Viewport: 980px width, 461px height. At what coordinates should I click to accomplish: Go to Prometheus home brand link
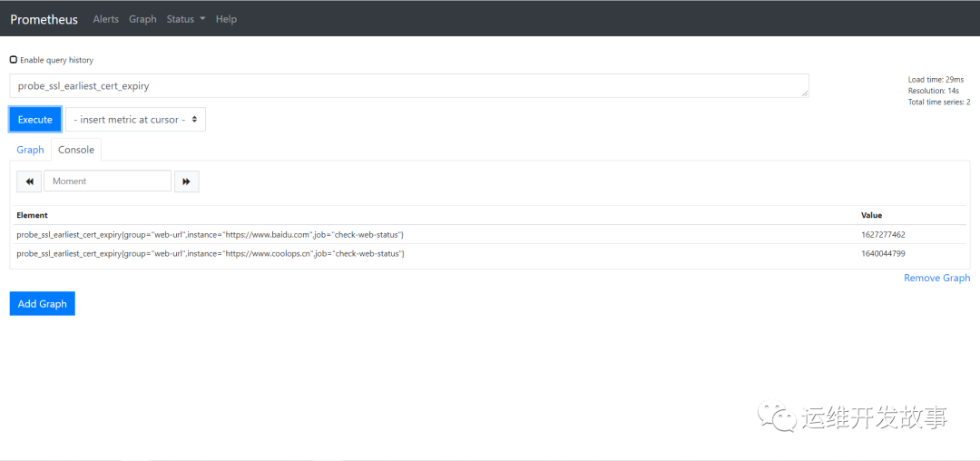44,19
